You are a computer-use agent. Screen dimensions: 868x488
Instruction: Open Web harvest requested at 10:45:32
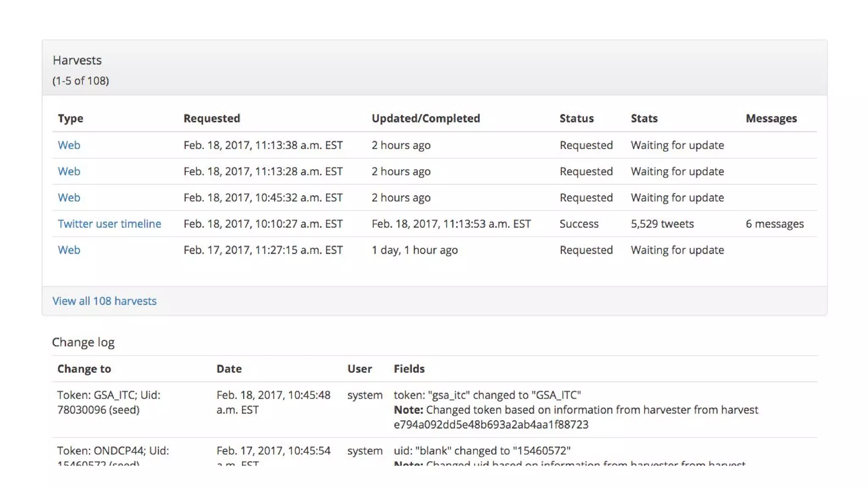(69, 197)
